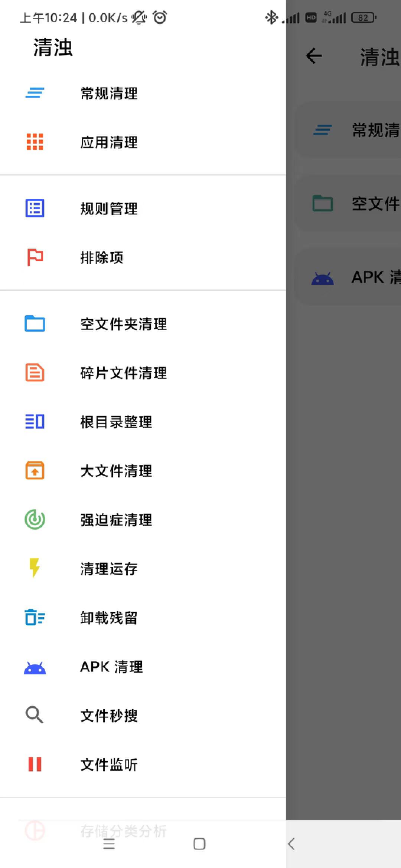Viewport: 401px width, 868px height.
Task: Tap the background 常规清 card
Action: pos(348,130)
